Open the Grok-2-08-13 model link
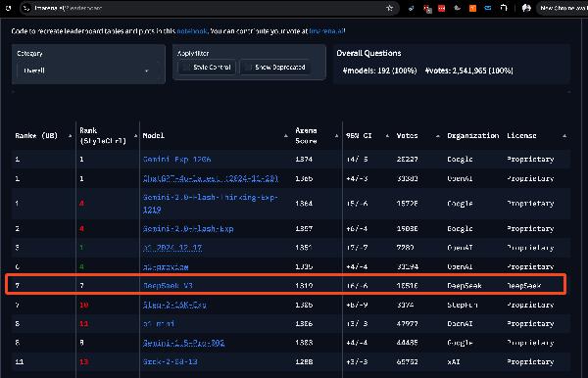This screenshot has width=588, height=378. coord(170,362)
